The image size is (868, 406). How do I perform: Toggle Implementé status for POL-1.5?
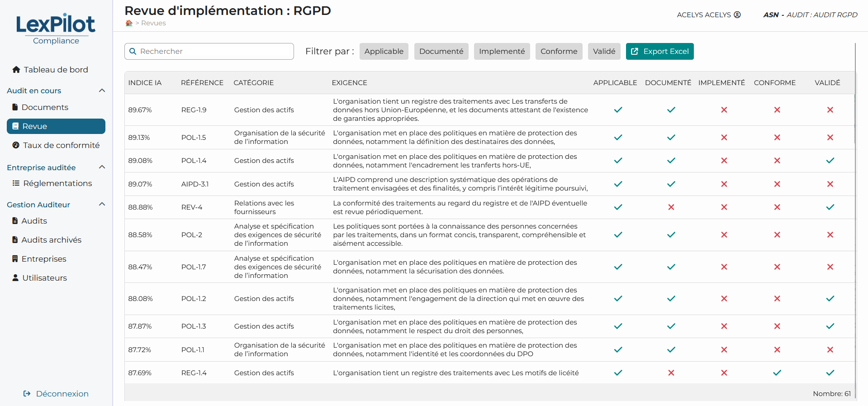[x=724, y=138]
